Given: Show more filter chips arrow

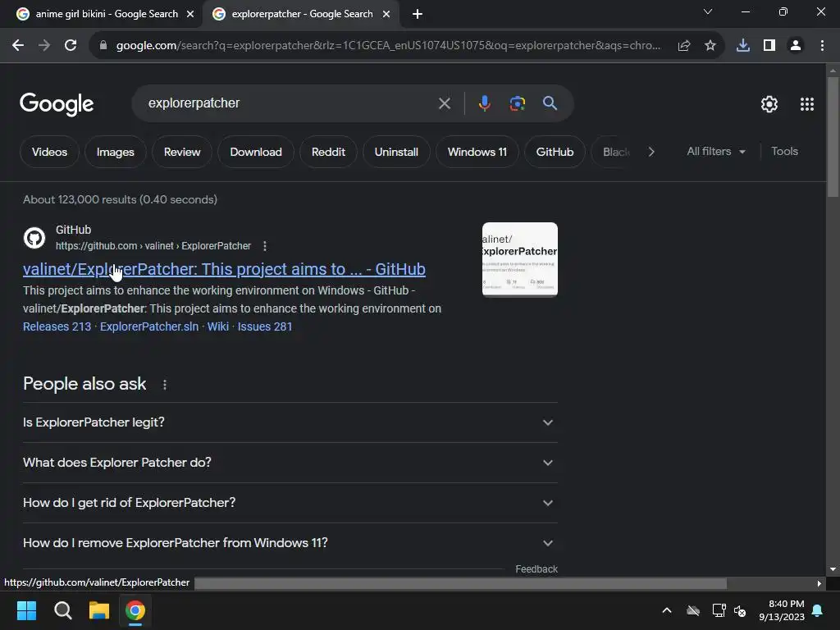Looking at the screenshot, I should 651,152.
